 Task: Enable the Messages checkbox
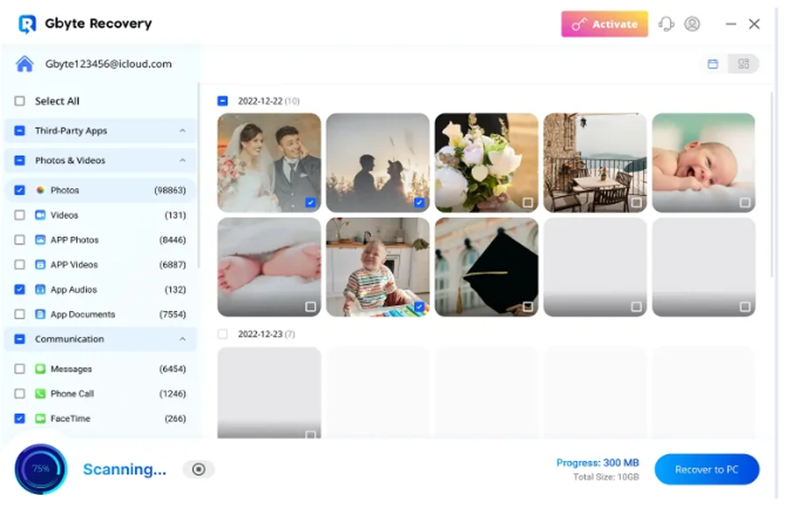[x=20, y=369]
